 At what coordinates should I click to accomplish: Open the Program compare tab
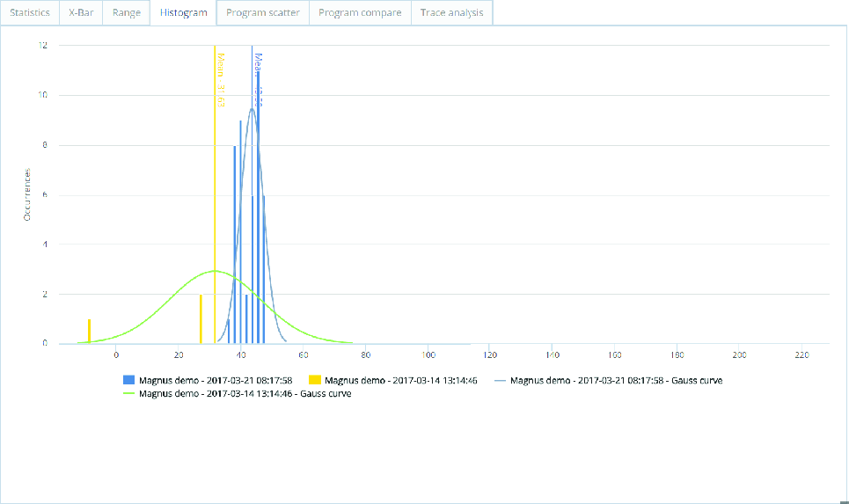pyautogui.click(x=360, y=12)
